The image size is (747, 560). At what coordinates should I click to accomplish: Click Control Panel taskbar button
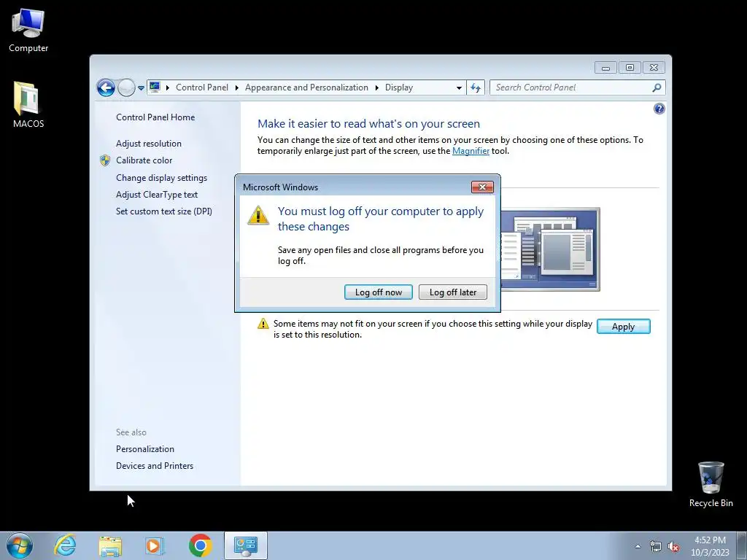tap(246, 545)
